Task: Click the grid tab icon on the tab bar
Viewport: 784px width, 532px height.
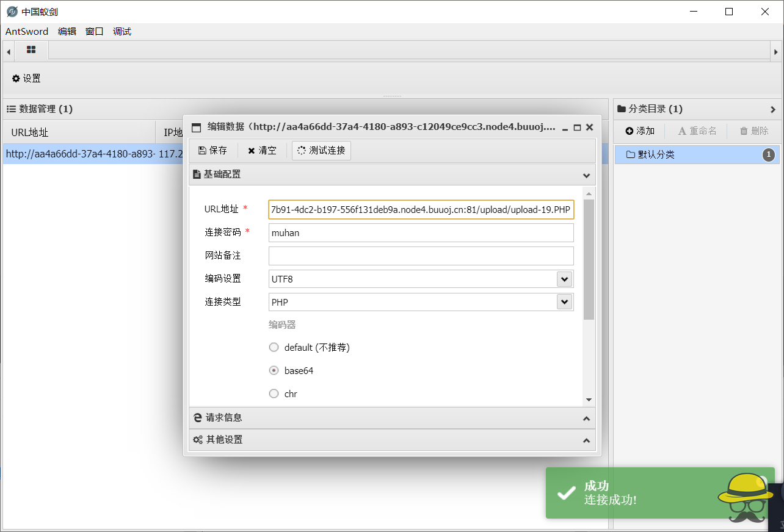Action: (30, 50)
